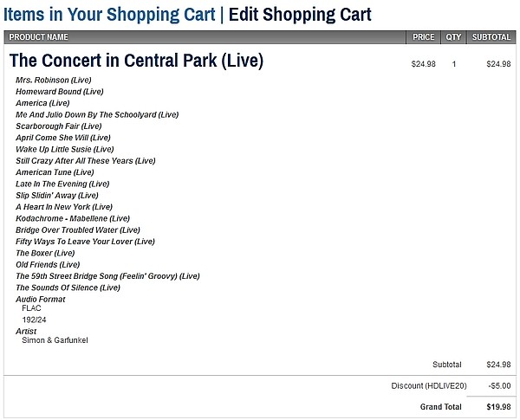Viewport: 520px width, 420px height.
Task: Click the QTY column header
Action: 453,36
